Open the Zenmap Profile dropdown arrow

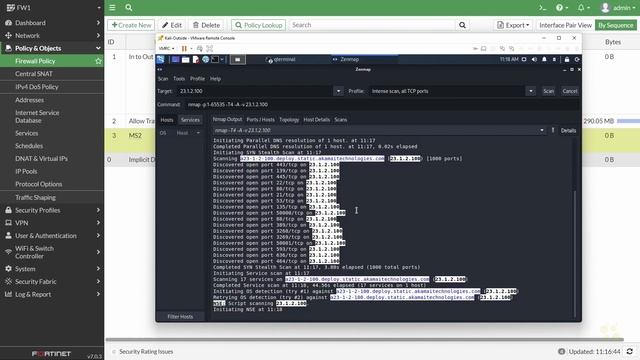click(x=531, y=91)
